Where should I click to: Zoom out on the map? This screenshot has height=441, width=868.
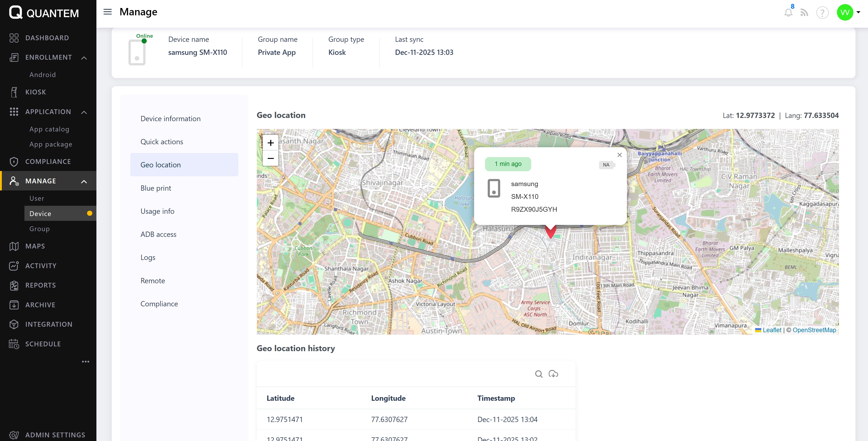pos(271,158)
